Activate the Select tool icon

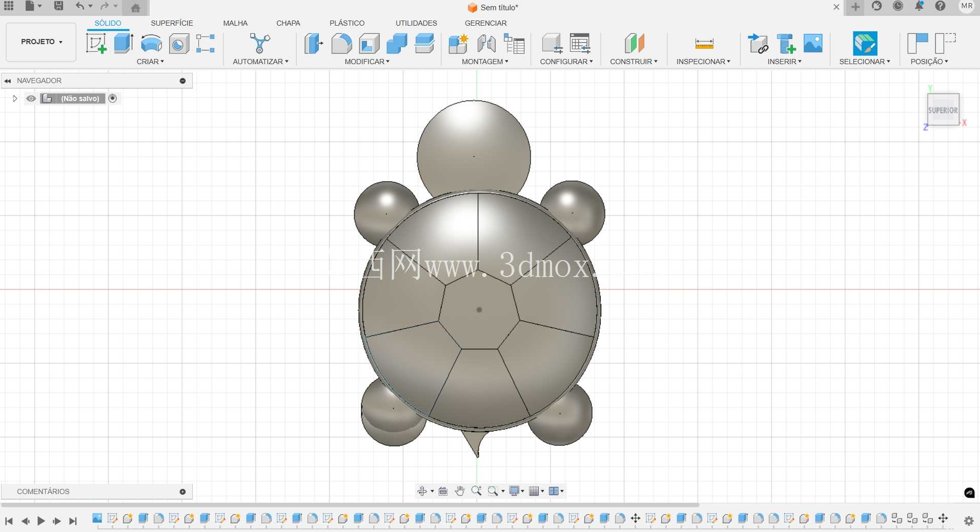click(x=865, y=43)
